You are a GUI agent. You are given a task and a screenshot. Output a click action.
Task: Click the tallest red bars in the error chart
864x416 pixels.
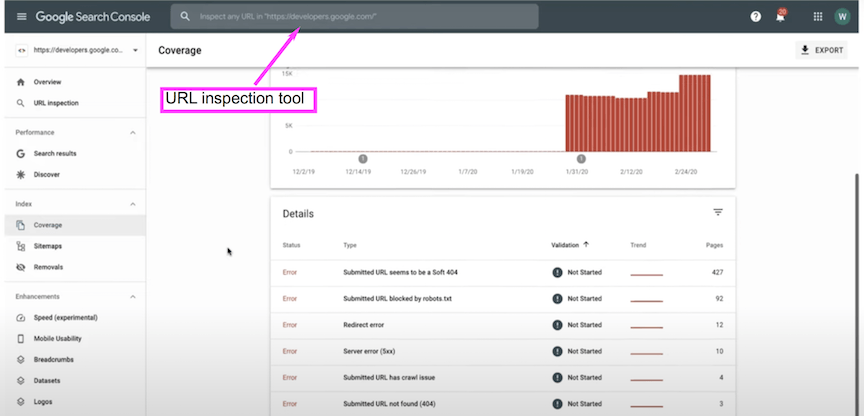pos(694,113)
